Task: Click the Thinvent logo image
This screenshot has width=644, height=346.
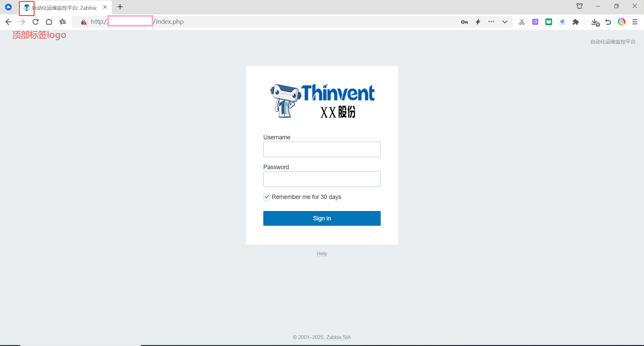Action: click(322, 101)
